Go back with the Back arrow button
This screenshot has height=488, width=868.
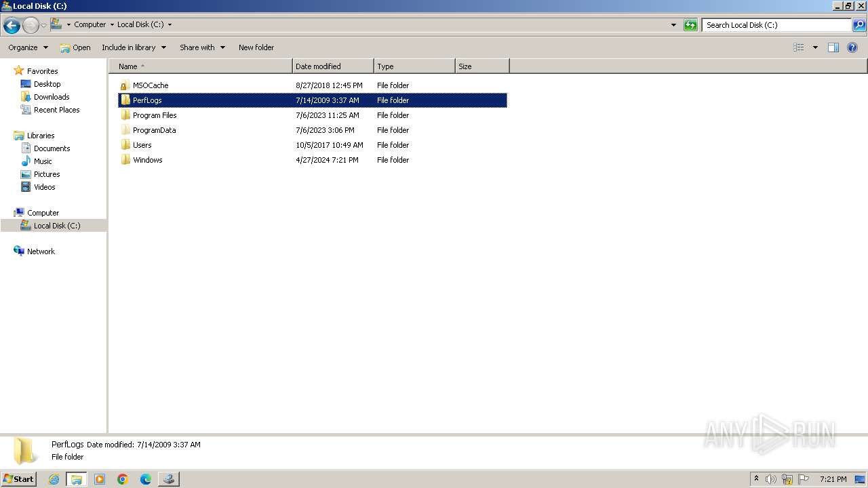12,26
